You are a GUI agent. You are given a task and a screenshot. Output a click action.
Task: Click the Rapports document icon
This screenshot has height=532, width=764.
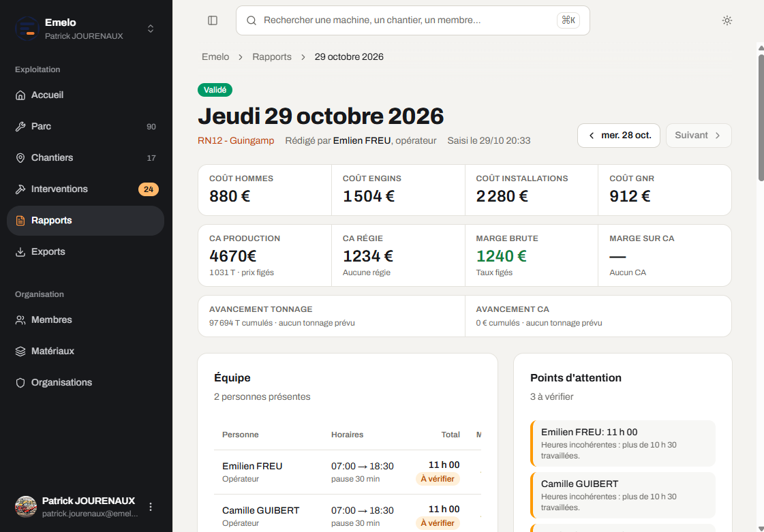point(20,221)
